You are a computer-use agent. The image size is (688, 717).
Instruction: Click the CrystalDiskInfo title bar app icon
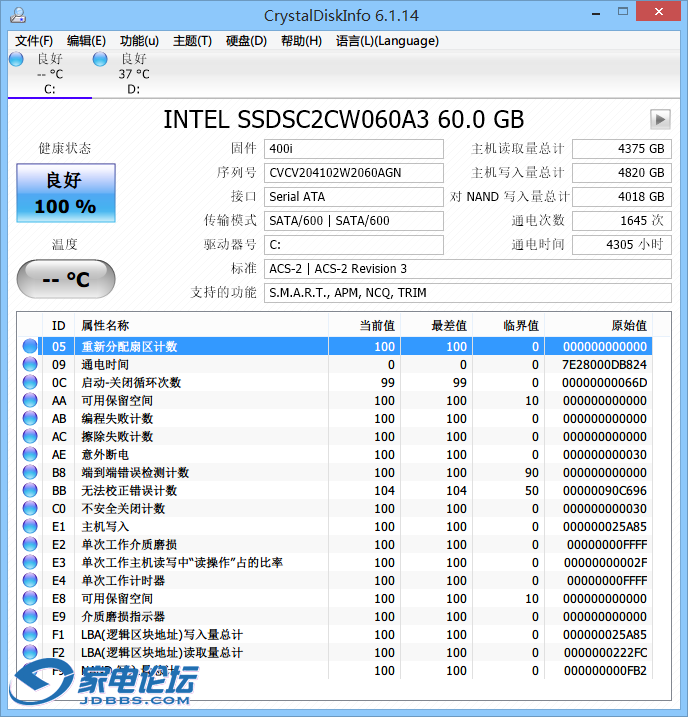tap(18, 15)
